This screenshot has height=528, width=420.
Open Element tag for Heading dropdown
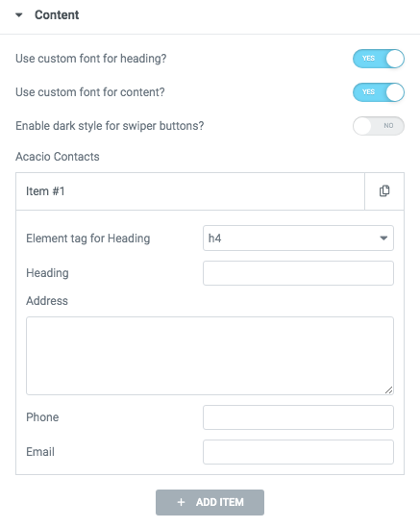298,239
